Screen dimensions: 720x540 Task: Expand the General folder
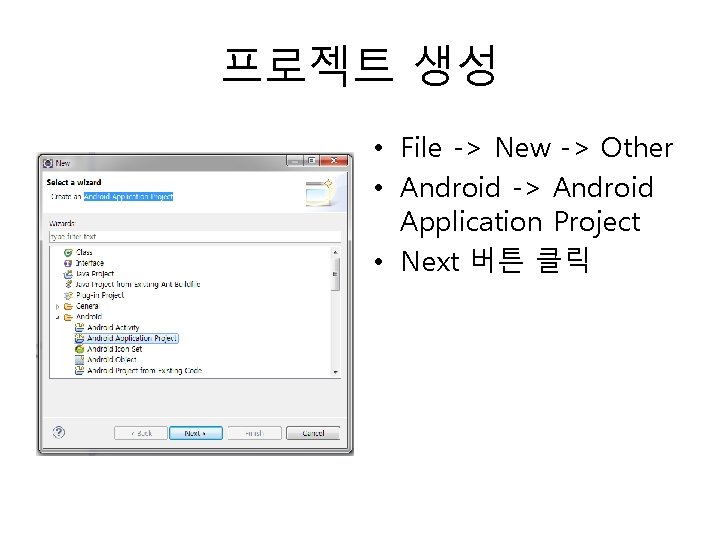[x=57, y=306]
